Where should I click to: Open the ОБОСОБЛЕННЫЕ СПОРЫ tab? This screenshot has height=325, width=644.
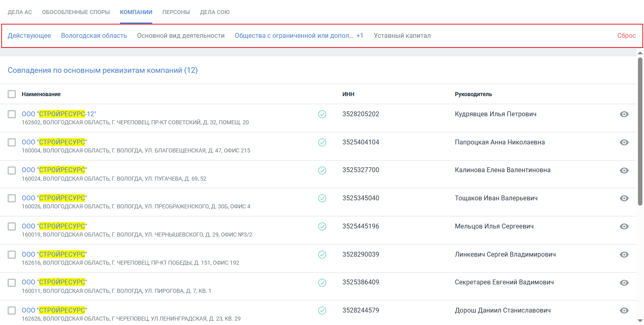pyautogui.click(x=76, y=12)
